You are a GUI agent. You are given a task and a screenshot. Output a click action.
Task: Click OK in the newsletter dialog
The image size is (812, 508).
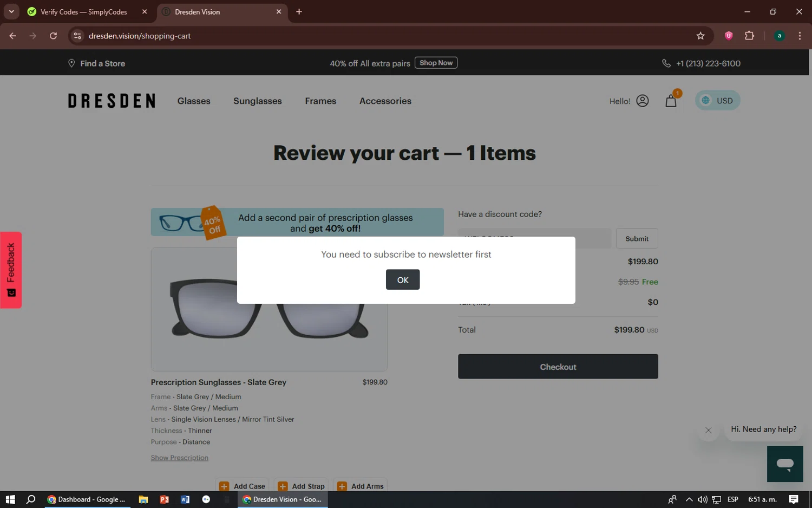[402, 279]
